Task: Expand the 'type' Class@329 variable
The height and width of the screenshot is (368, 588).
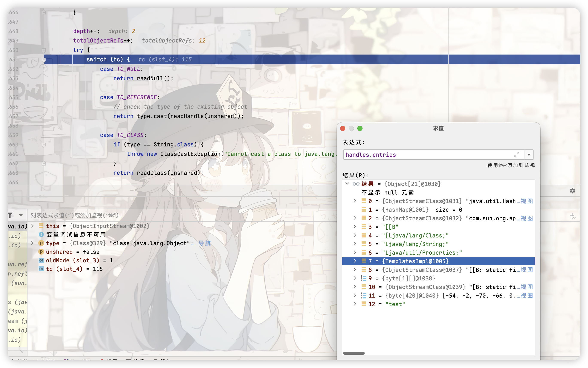Action: pyautogui.click(x=32, y=243)
